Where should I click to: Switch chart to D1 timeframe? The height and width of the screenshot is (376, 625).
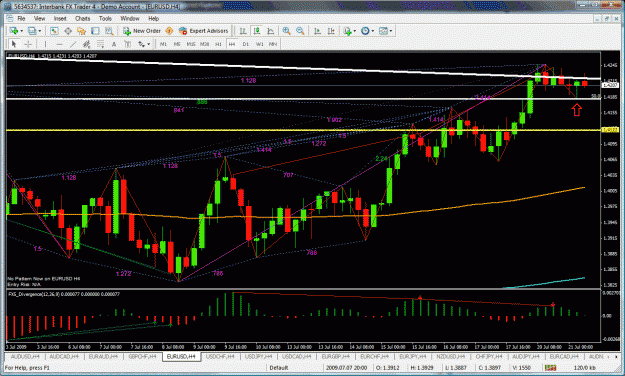[x=246, y=44]
